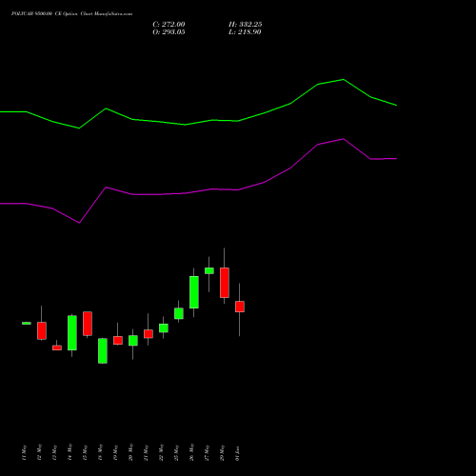Click the open value O: 293.05
The image size is (476, 476).
pos(169,32)
